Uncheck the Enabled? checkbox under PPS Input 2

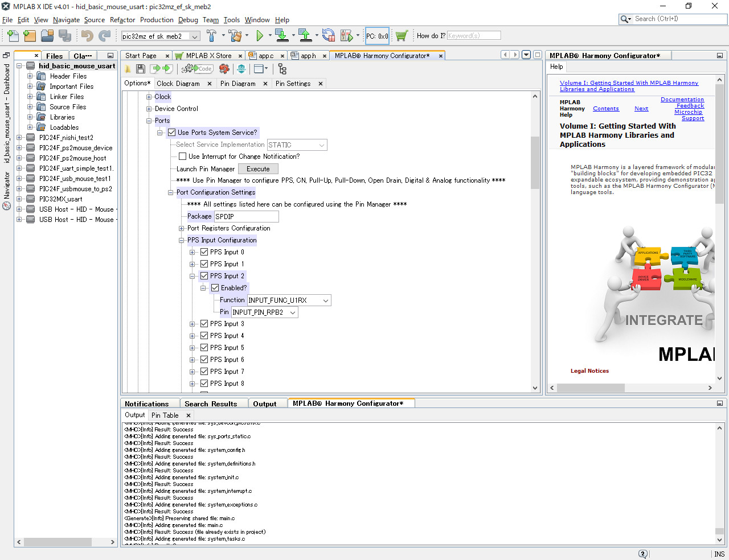tap(215, 288)
